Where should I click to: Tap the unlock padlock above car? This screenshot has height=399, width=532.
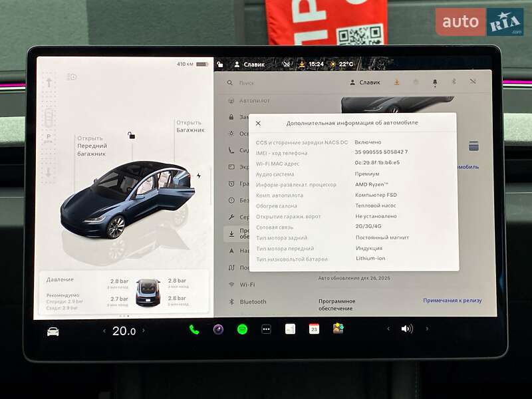point(131,136)
